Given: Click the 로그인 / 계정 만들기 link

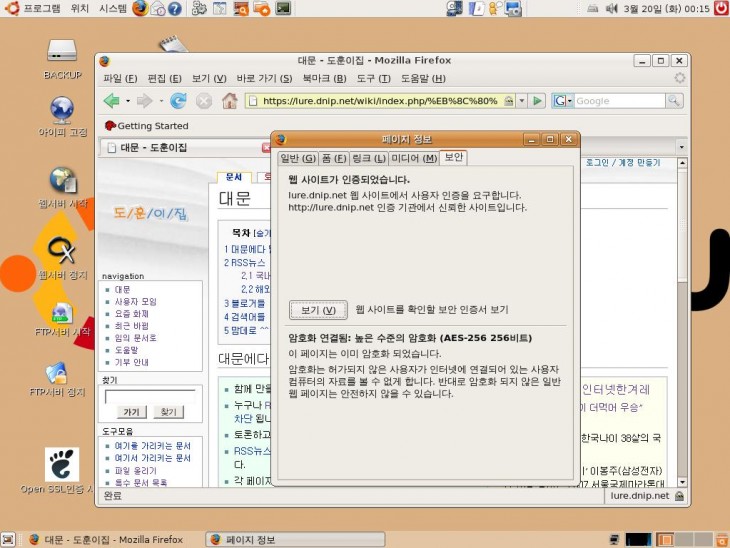Looking at the screenshot, I should click(x=623, y=162).
